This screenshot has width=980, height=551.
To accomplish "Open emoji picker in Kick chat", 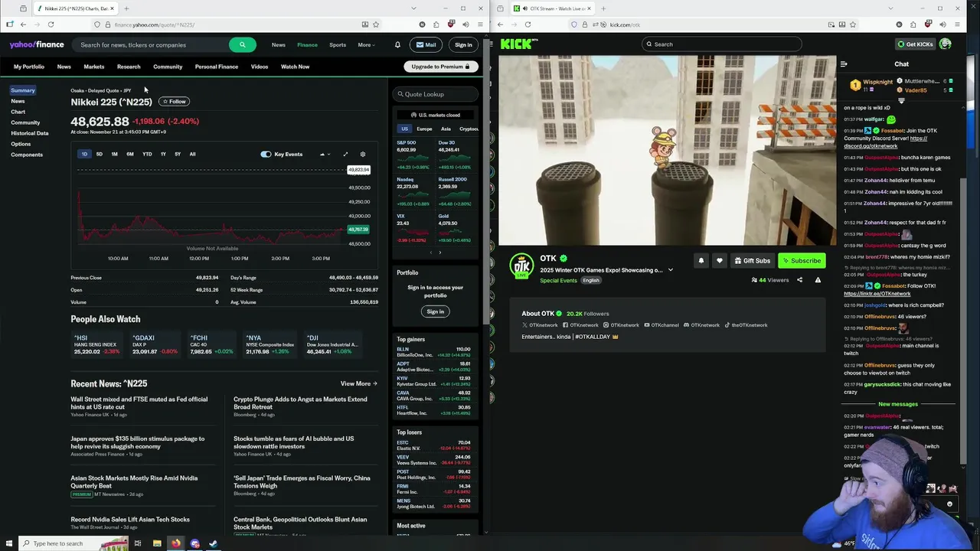I will coord(949,504).
